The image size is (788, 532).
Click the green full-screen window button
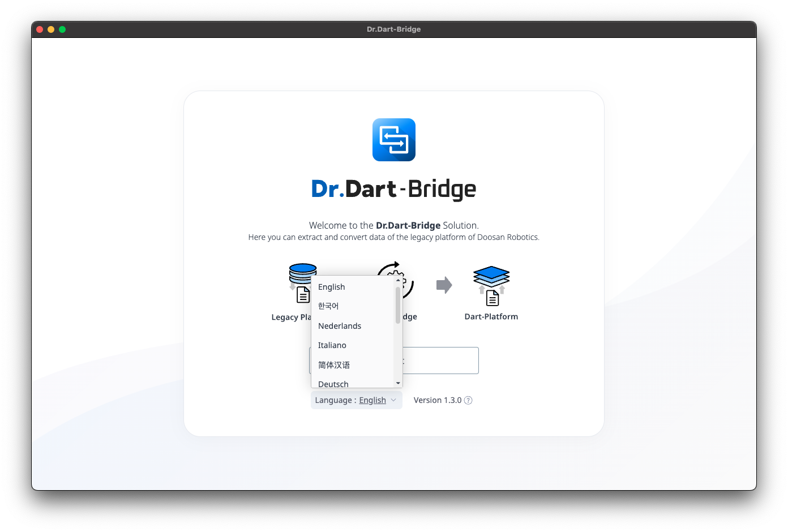(62, 29)
